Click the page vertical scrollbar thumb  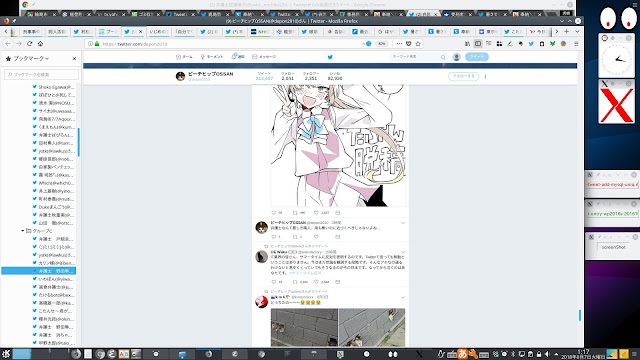580,315
